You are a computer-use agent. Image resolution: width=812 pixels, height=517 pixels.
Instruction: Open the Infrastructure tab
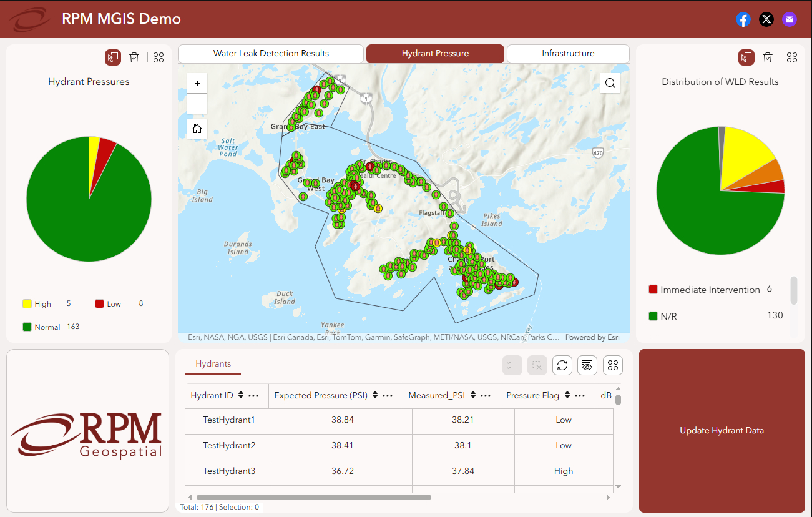[x=568, y=54]
